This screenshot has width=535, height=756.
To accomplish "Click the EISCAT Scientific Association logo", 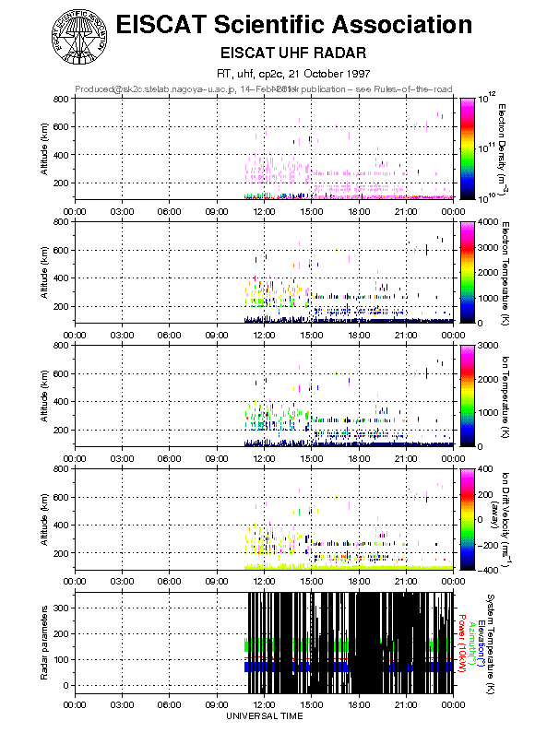I will click(79, 37).
